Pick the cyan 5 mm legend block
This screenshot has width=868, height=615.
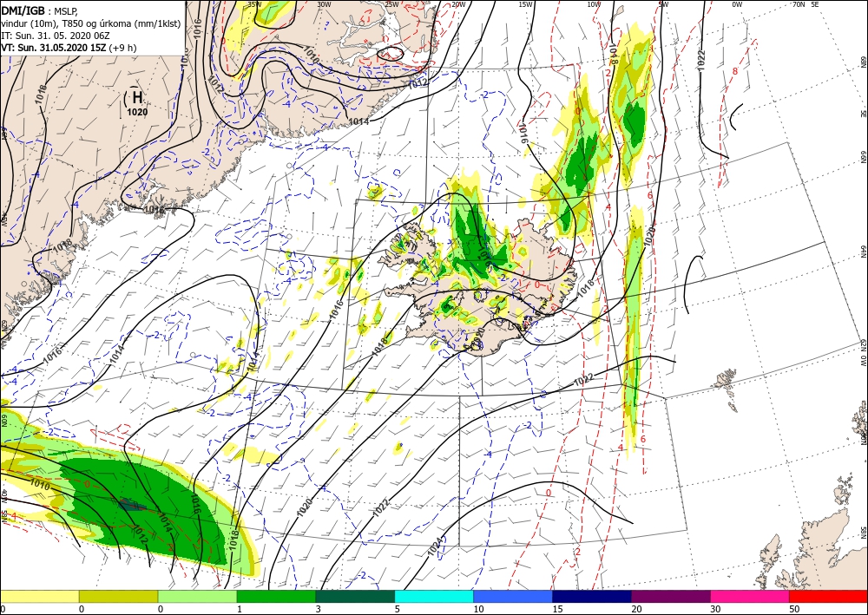click(x=434, y=596)
